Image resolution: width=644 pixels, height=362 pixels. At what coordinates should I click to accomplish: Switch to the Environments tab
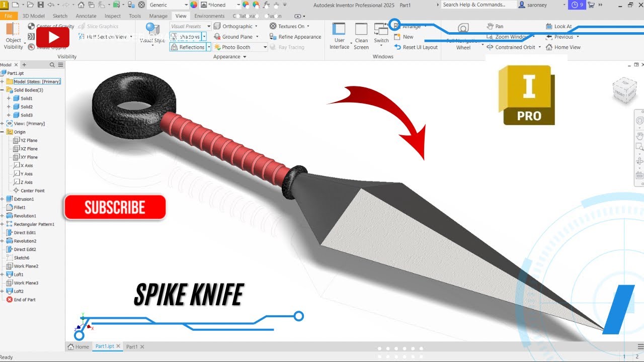click(x=210, y=16)
